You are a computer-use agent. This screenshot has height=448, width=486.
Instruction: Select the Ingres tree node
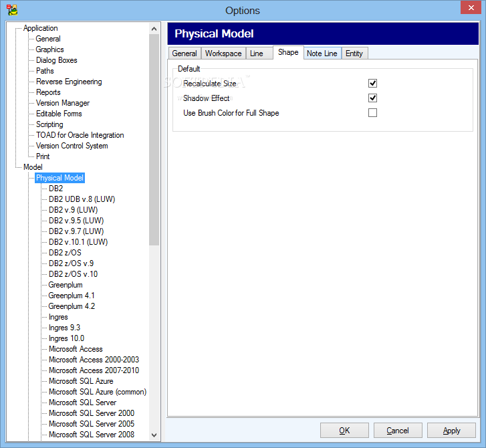click(58, 317)
